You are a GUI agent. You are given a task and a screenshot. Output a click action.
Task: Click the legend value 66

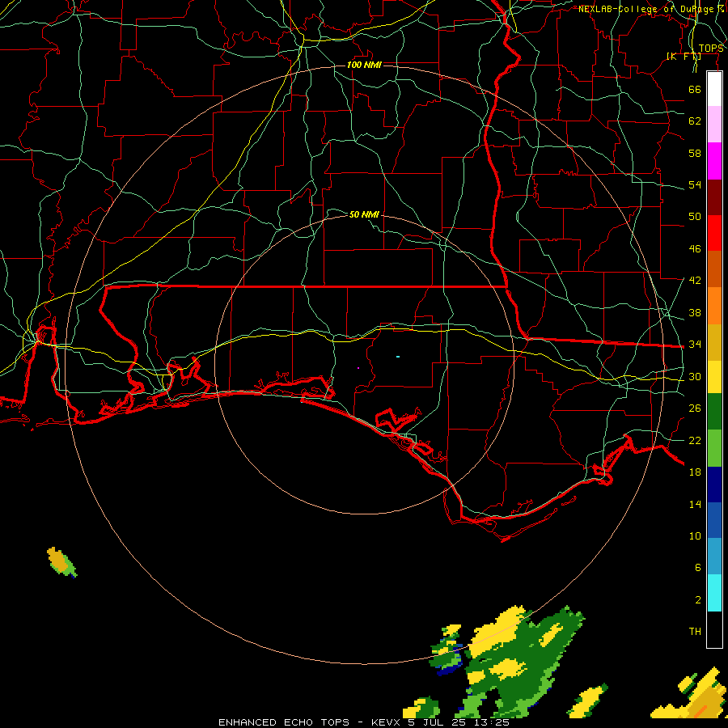(x=695, y=89)
